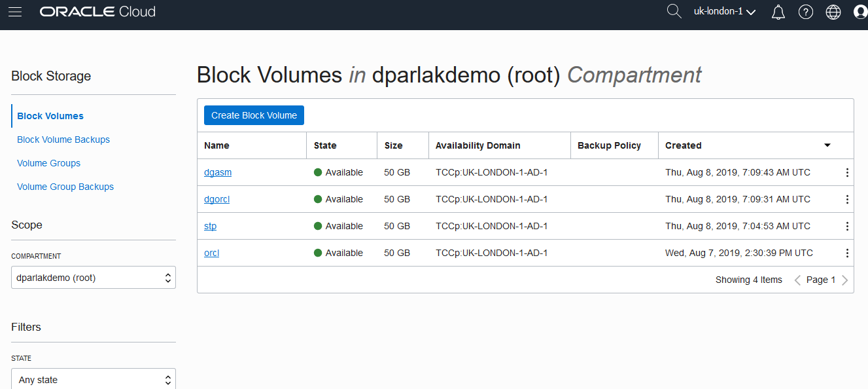The height and width of the screenshot is (389, 868).
Task: Select Block Volume Backups in sidebar
Action: [x=63, y=139]
